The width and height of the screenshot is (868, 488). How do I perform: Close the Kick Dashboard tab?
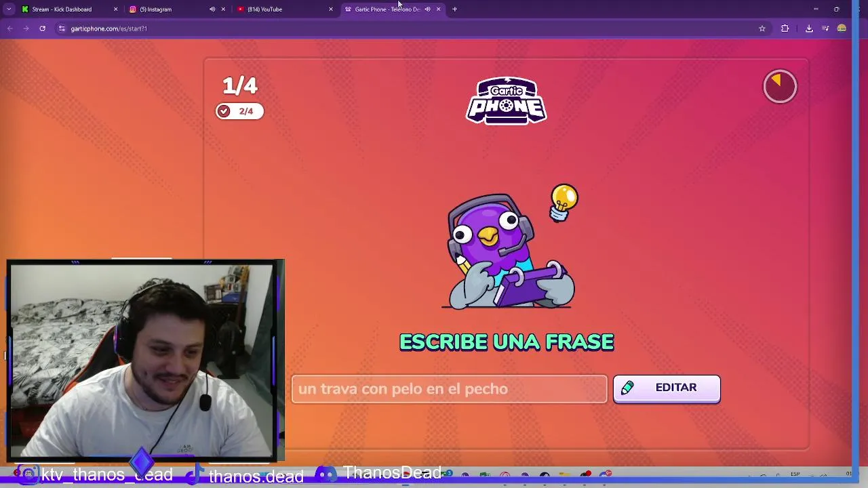point(115,9)
